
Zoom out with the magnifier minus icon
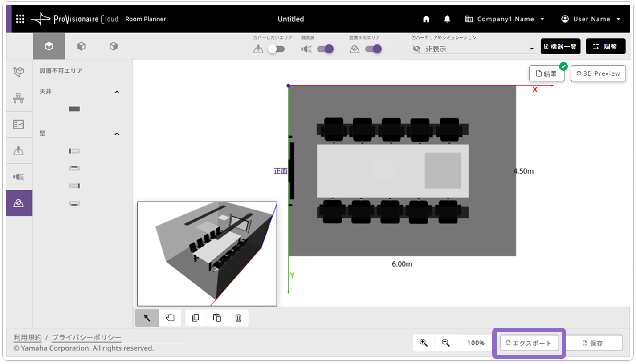point(445,343)
